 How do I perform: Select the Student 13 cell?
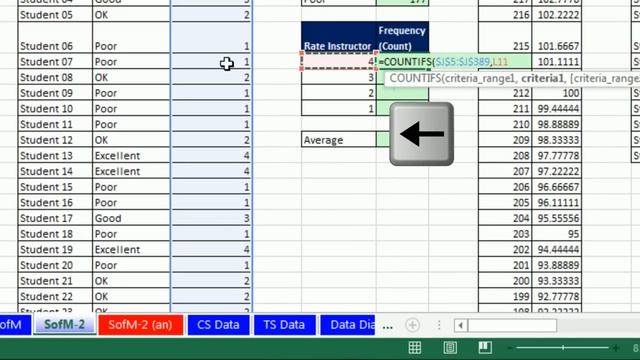point(55,156)
